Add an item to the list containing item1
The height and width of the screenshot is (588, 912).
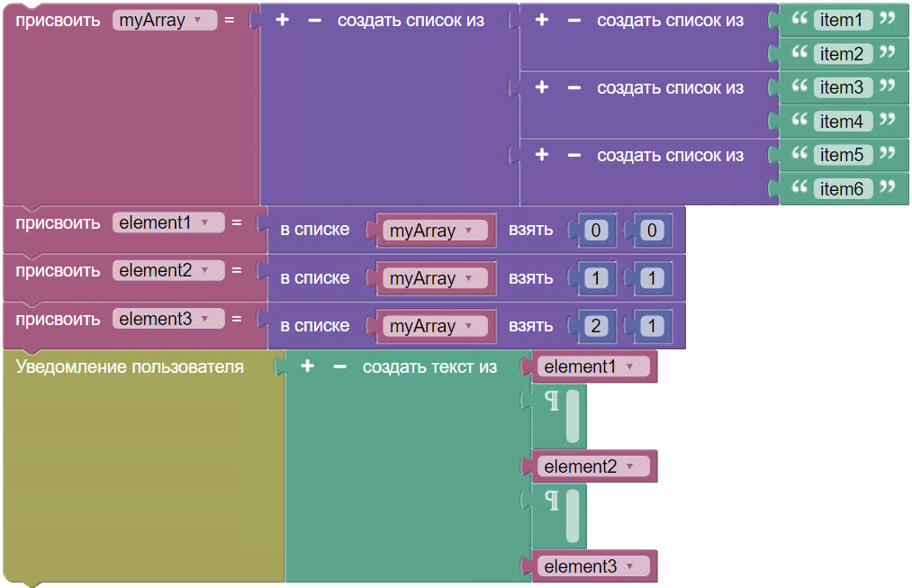[x=541, y=20]
